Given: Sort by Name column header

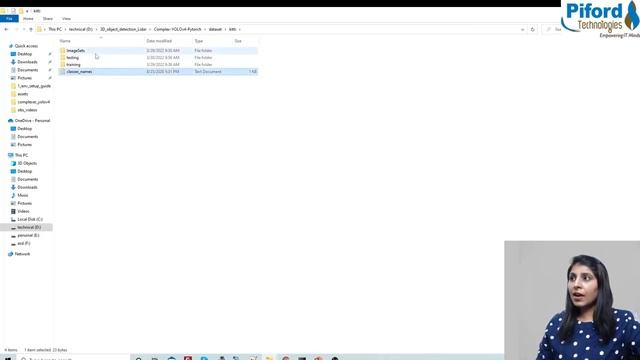Looking at the screenshot, I should (65, 41).
